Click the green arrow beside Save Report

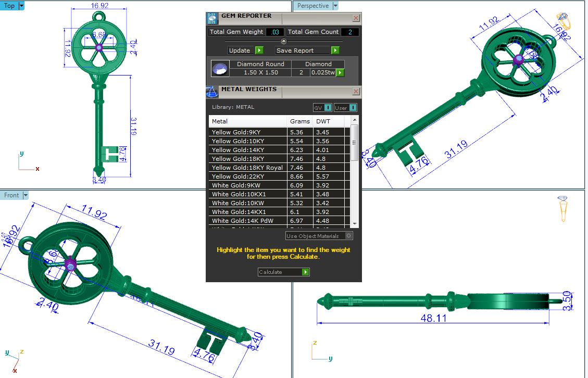click(x=335, y=51)
